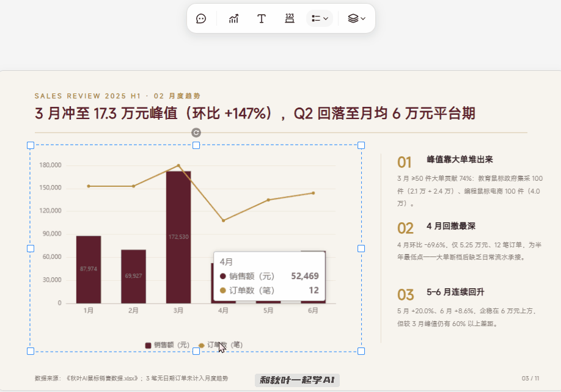Click the heading 峰值靠大单堆出来
The image size is (561, 392).
[460, 160]
